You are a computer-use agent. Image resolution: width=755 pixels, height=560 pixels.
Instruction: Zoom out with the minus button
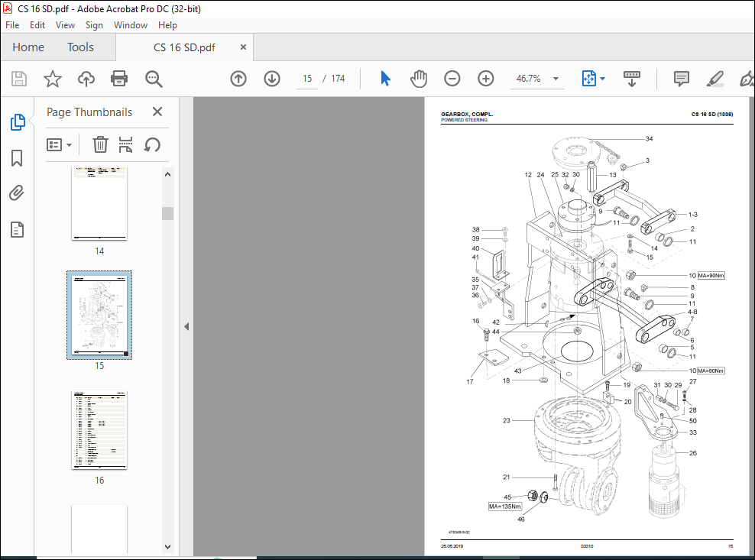click(x=452, y=79)
